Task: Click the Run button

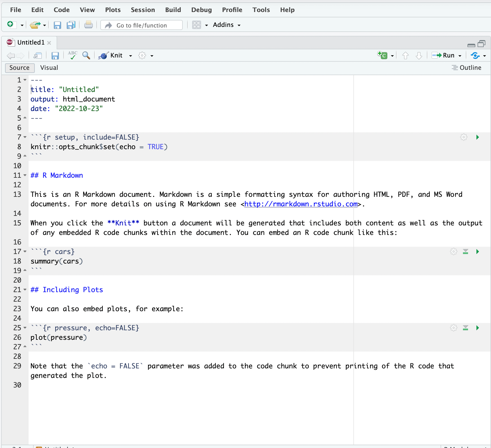Action: (443, 55)
